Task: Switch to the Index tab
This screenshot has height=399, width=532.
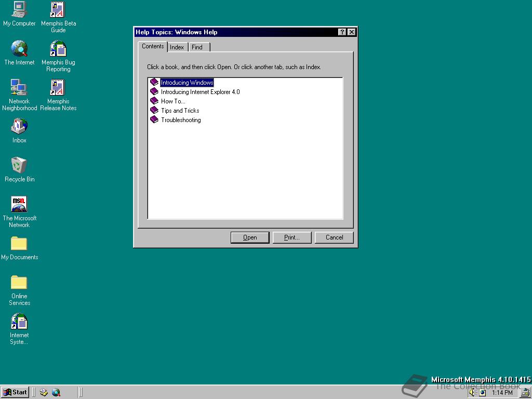Action: (x=177, y=47)
